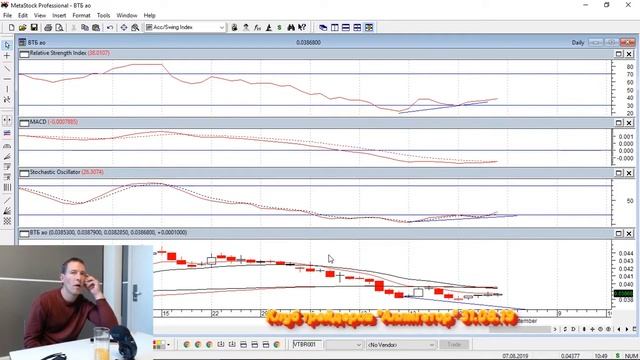The image size is (640, 360).
Task: Select the Fibonacci arcs tool in sidebar
Action: tap(7, 146)
